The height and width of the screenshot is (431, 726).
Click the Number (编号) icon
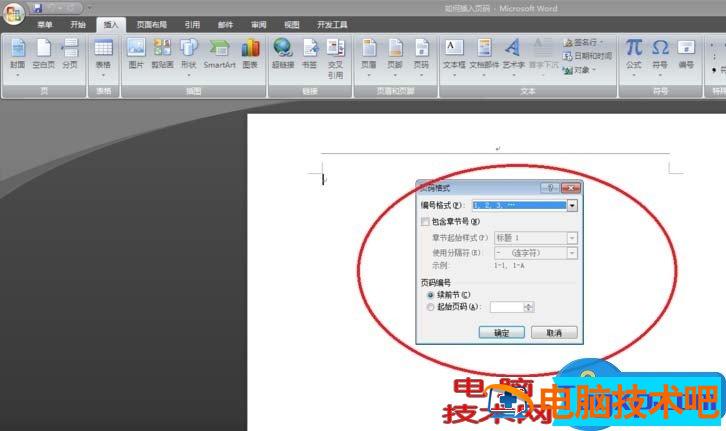pos(686,55)
